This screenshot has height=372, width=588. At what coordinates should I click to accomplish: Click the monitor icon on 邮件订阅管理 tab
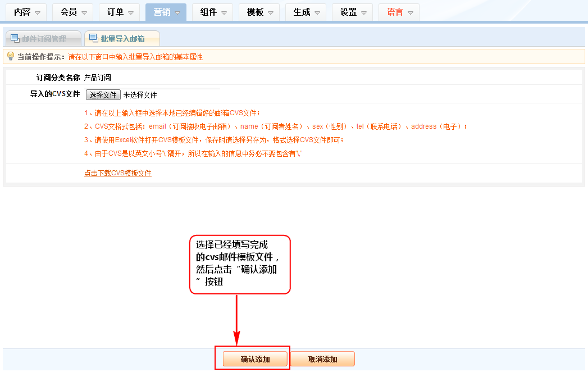click(x=15, y=38)
